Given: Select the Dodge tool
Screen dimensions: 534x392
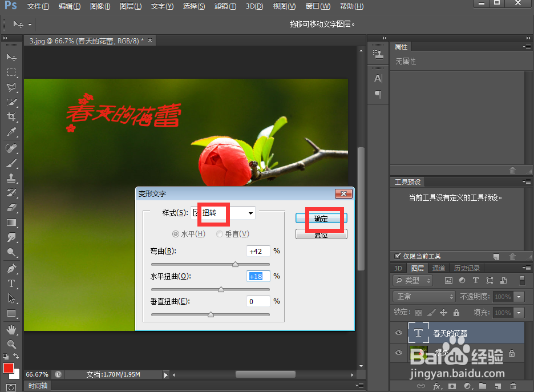Looking at the screenshot, I should [x=11, y=252].
